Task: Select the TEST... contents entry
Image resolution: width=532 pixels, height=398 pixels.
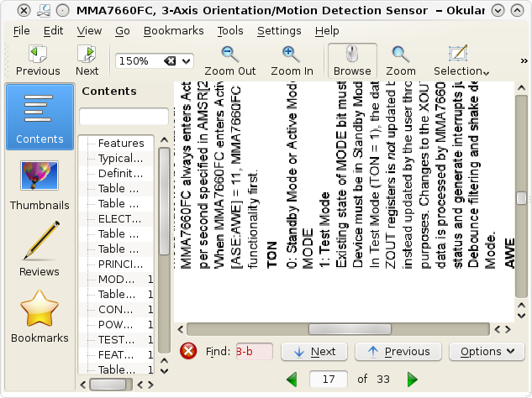Action: 116,339
